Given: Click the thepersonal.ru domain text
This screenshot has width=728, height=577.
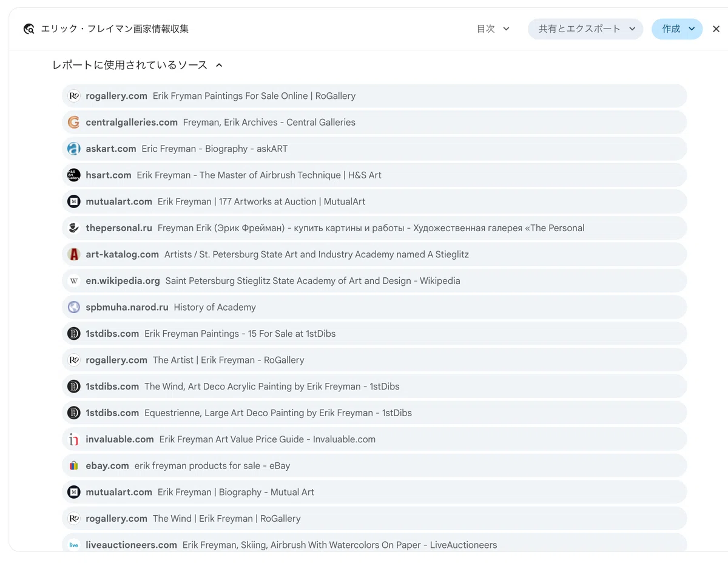Looking at the screenshot, I should point(119,228).
